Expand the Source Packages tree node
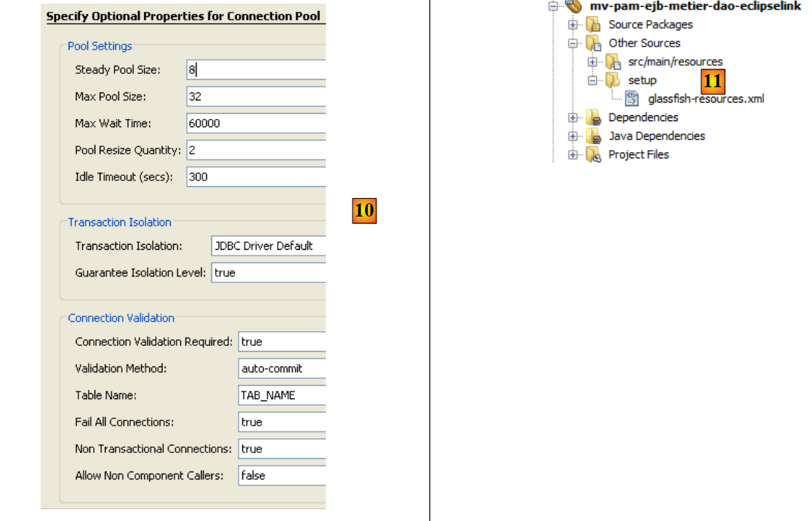 click(x=573, y=25)
